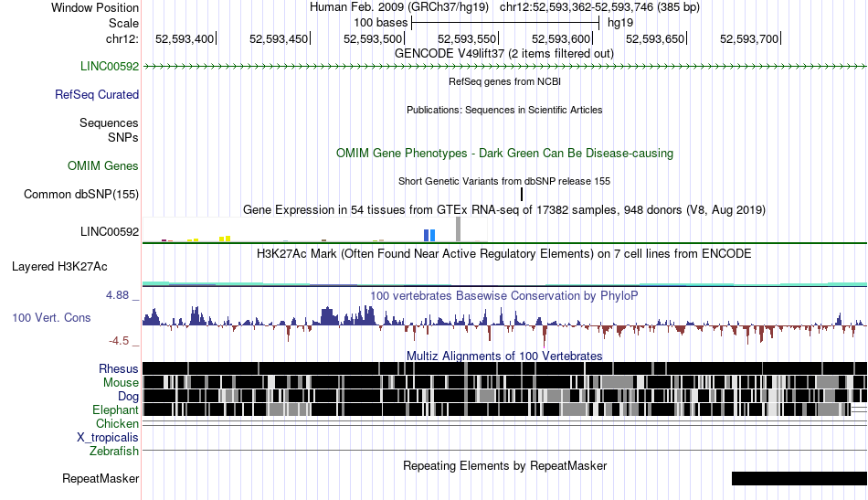This screenshot has width=868, height=500.
Task: Click the PhyloP conservation track title
Action: 504,295
